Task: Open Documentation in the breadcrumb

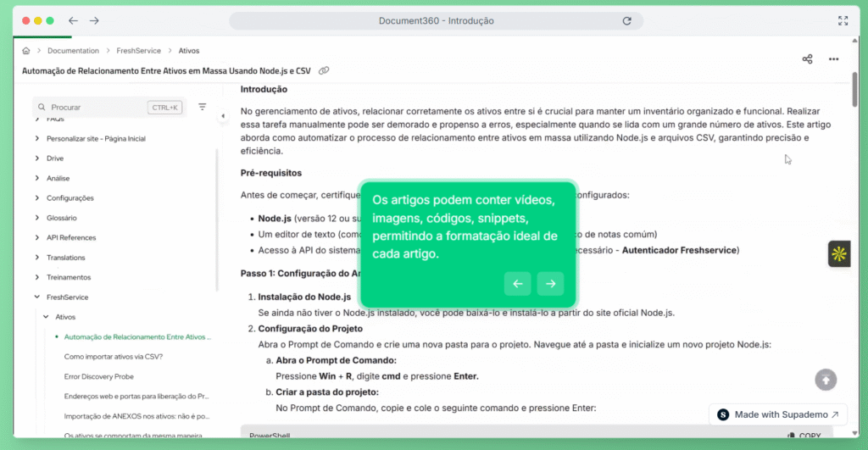Action: tap(73, 50)
